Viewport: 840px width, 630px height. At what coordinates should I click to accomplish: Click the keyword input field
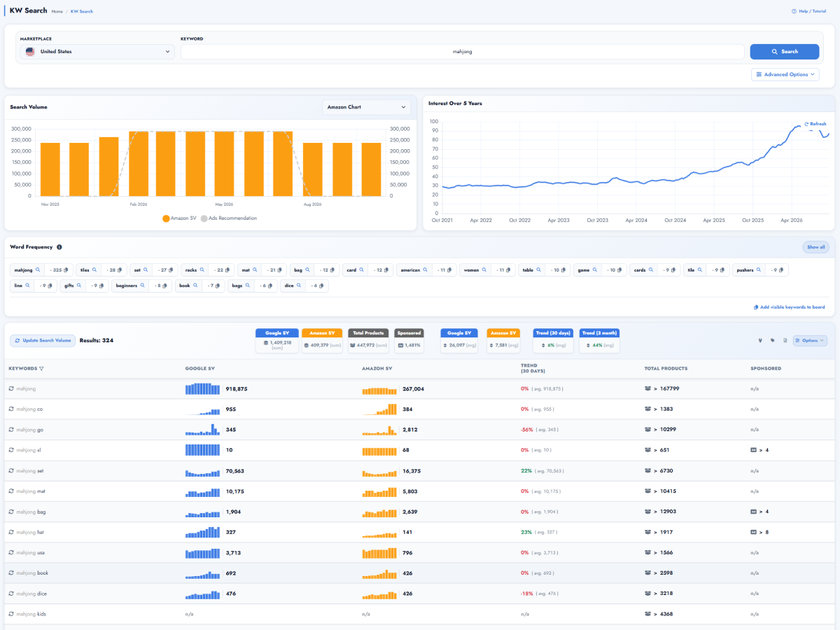tap(462, 52)
